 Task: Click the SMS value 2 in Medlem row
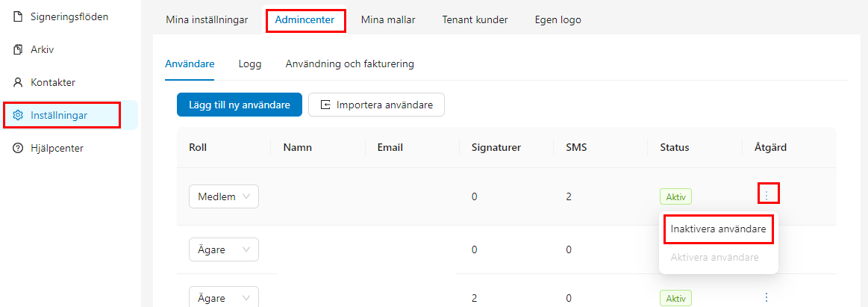pyautogui.click(x=569, y=196)
